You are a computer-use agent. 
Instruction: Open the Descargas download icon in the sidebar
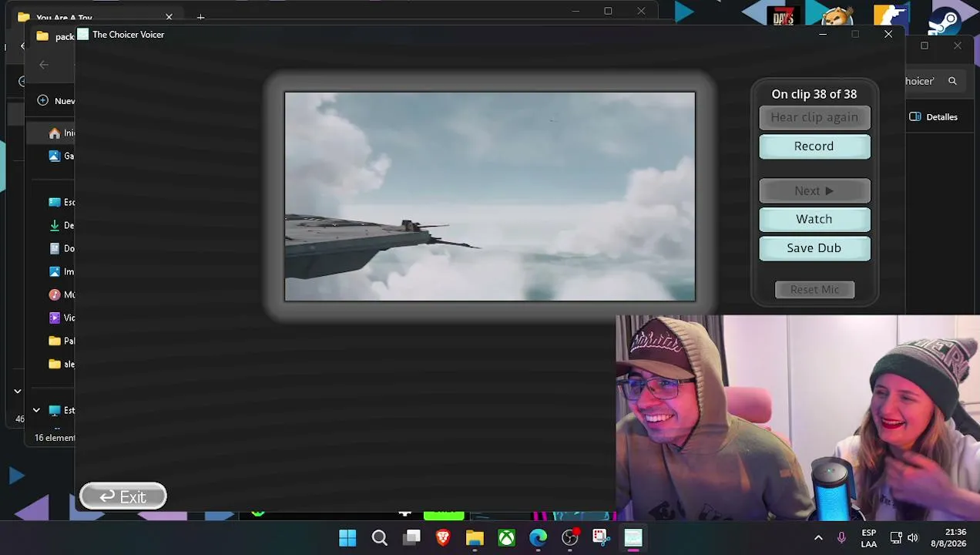pos(55,226)
